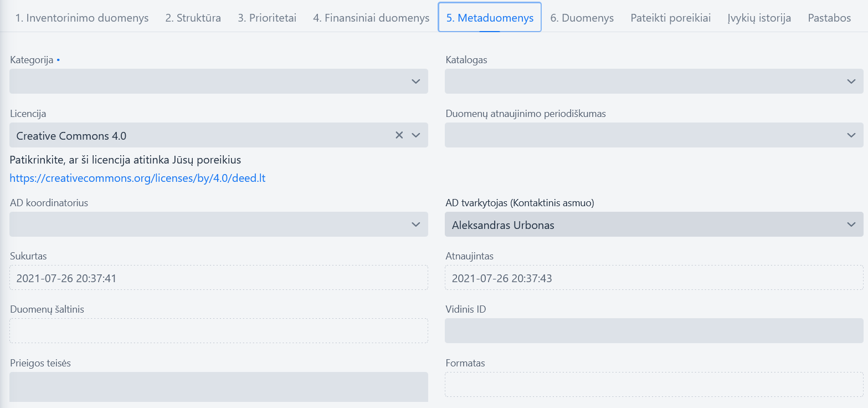Image resolution: width=868 pixels, height=408 pixels.
Task: Open the Katalogas dropdown
Action: (x=654, y=81)
